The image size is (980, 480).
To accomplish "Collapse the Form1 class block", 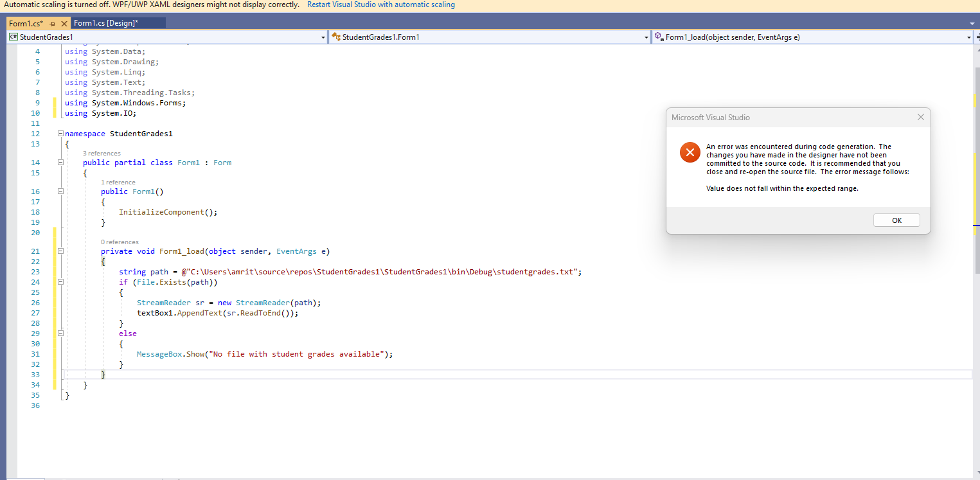I will pyautogui.click(x=60, y=163).
